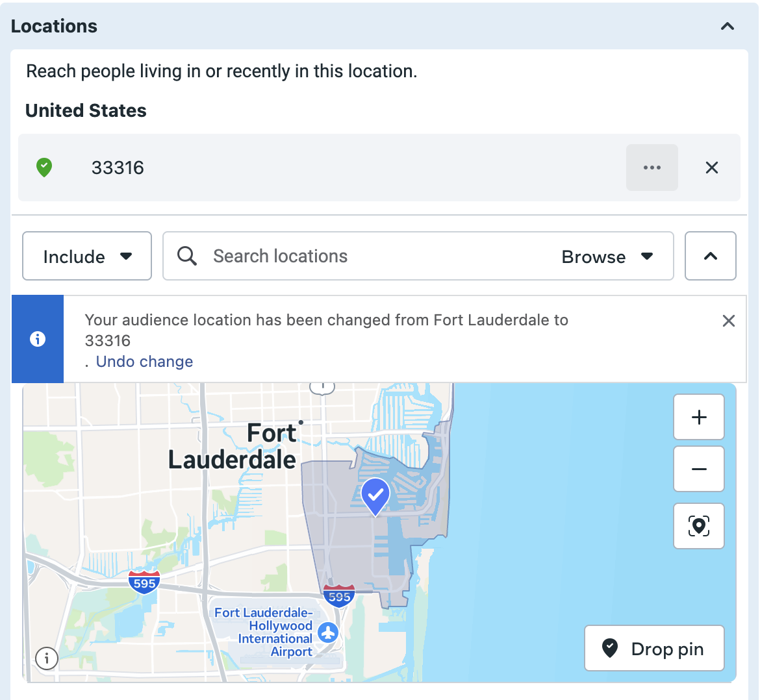The width and height of the screenshot is (760, 700).
Task: Click the 33316 zip code text
Action: point(118,168)
